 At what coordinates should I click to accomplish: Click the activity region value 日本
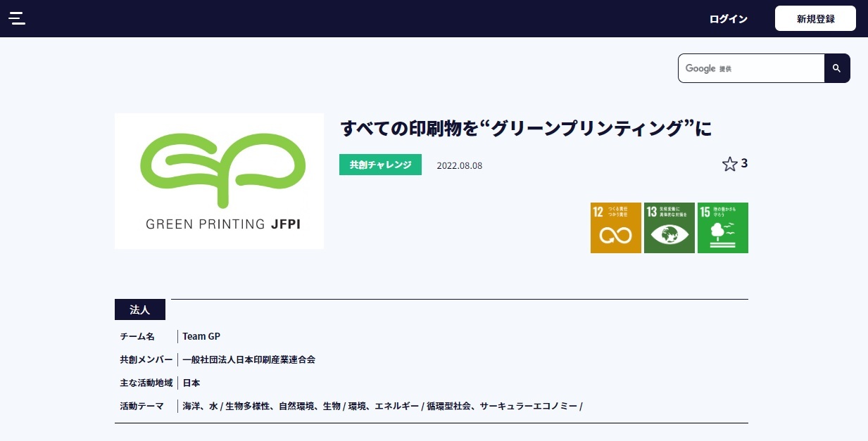(191, 383)
